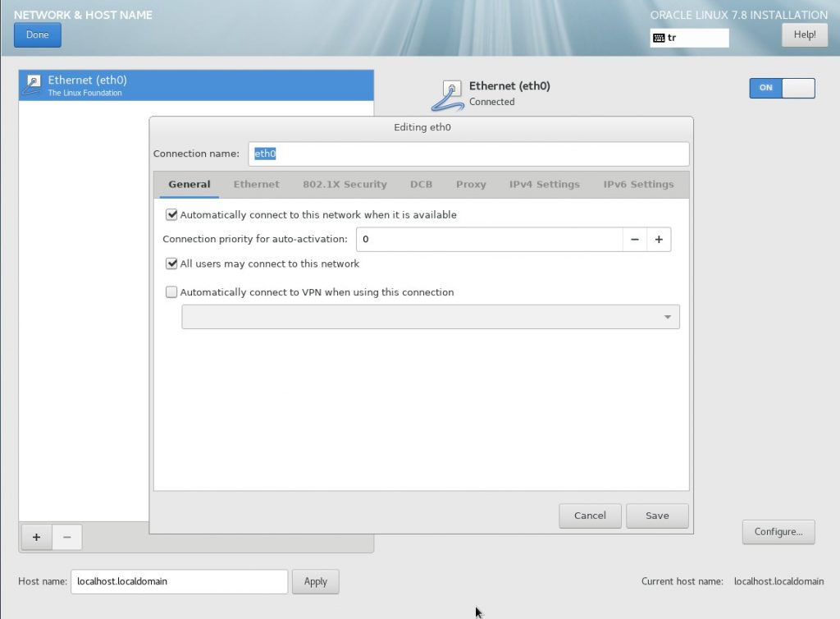Apply the host name
840x619 pixels.
pos(316,581)
